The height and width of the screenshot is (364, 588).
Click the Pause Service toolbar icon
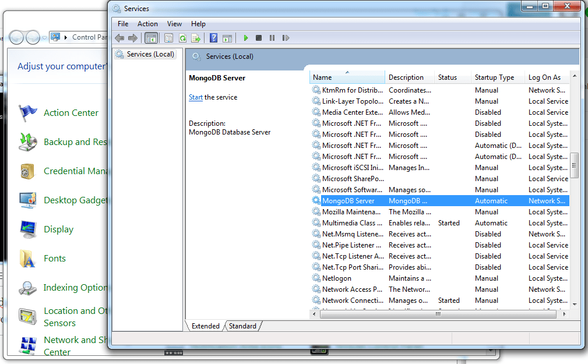click(272, 38)
